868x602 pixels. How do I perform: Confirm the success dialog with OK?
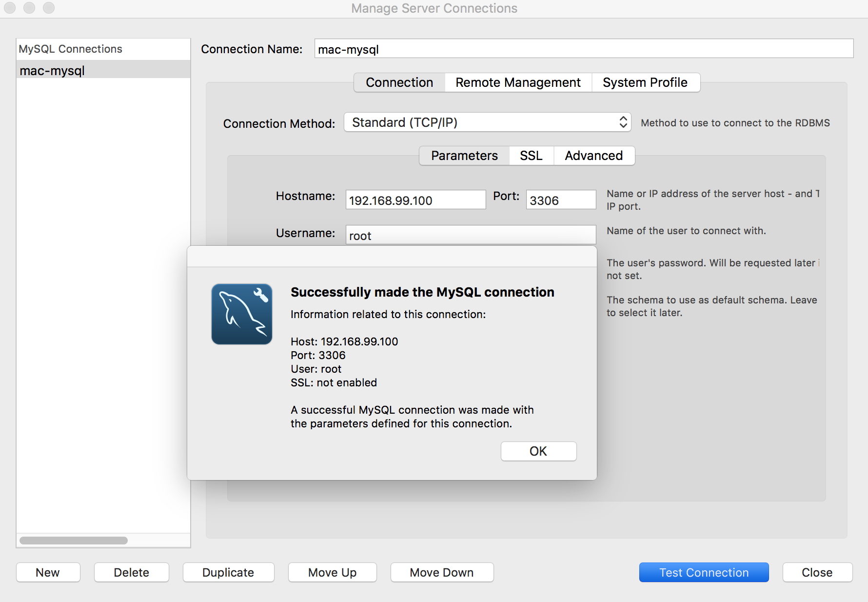[538, 451]
